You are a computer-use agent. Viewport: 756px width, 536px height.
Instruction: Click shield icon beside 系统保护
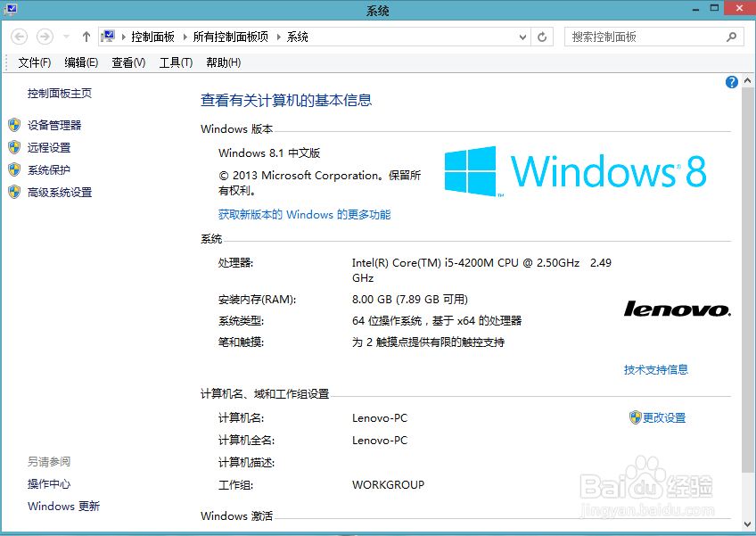14,169
